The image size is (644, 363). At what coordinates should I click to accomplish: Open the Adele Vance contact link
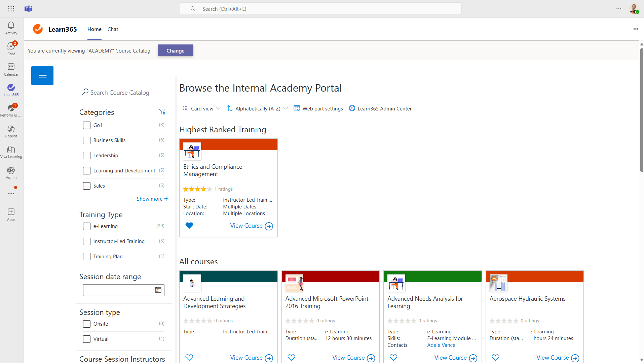tap(441, 345)
